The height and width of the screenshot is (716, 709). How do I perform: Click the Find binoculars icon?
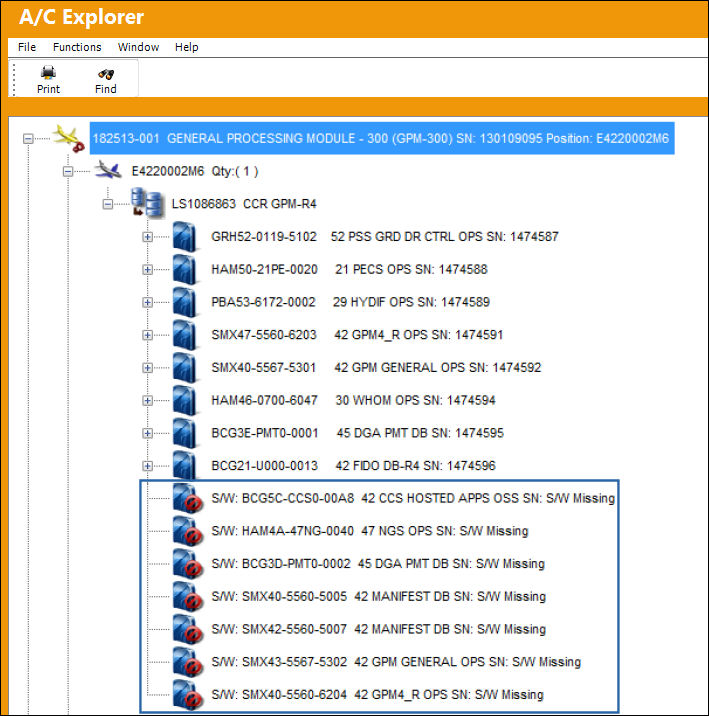pos(106,74)
